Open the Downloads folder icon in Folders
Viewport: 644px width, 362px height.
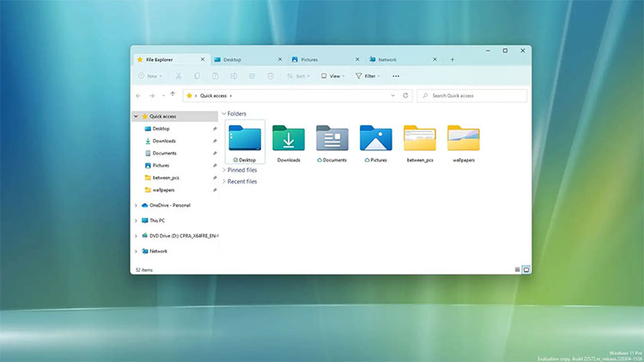coord(289,138)
